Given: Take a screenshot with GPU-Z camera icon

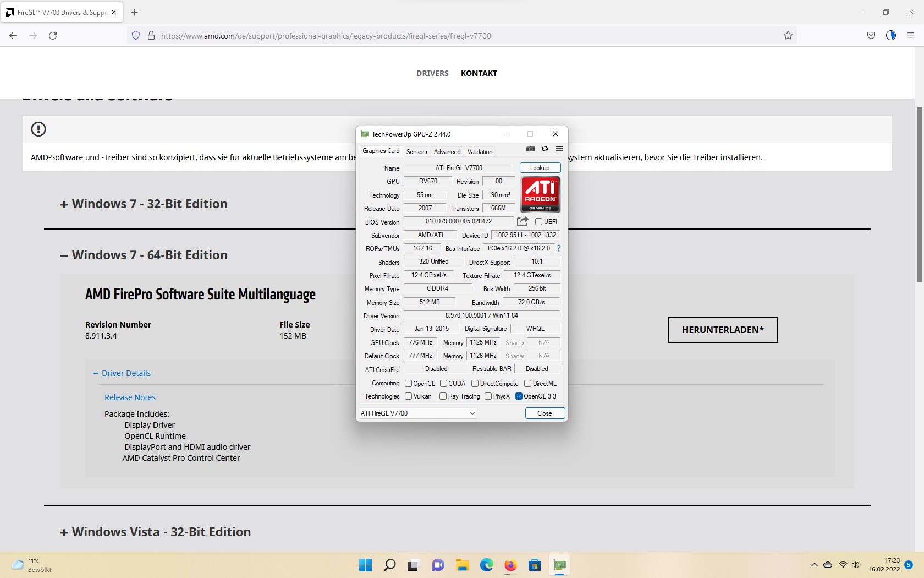Looking at the screenshot, I should point(530,149).
